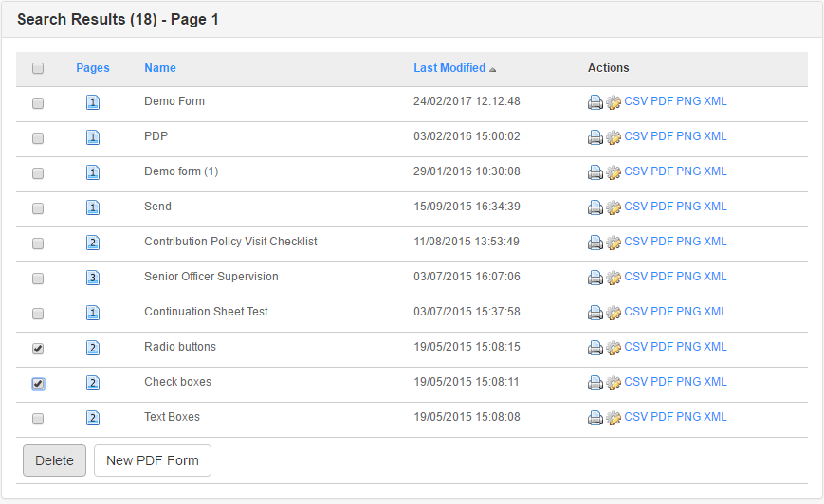Click the page icon for Senior Officer Supervision
The image size is (824, 504).
tap(93, 278)
